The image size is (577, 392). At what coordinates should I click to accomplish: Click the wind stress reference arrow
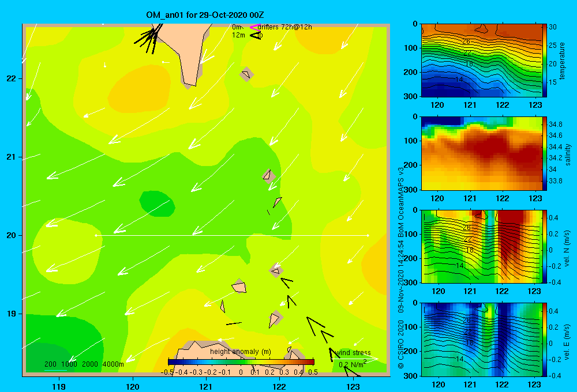click(354, 359)
